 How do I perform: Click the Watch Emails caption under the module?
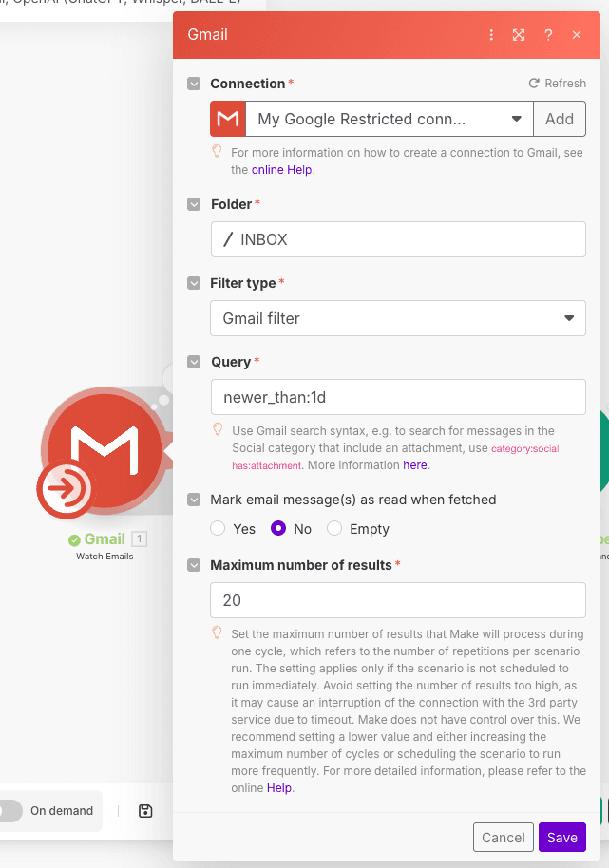click(x=105, y=557)
